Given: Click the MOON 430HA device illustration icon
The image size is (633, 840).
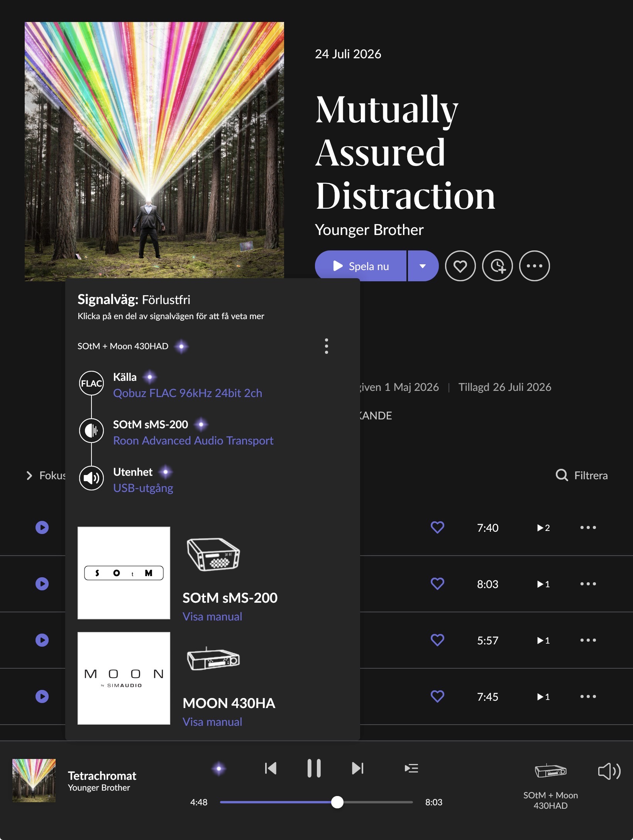Looking at the screenshot, I should (x=213, y=659).
